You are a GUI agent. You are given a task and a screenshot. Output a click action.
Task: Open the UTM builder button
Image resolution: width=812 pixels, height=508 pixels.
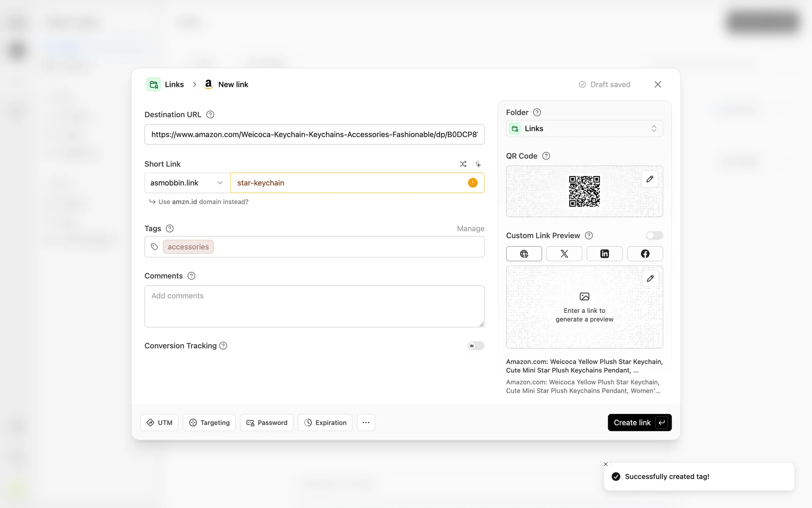click(x=159, y=422)
